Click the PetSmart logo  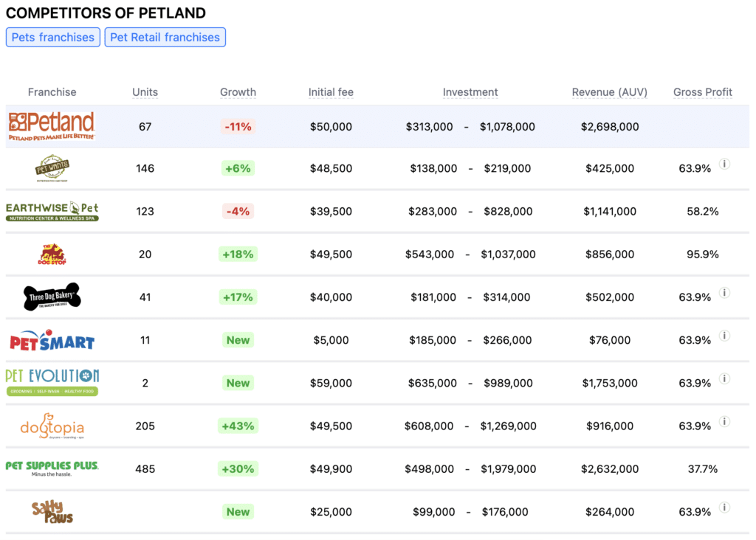(52, 340)
